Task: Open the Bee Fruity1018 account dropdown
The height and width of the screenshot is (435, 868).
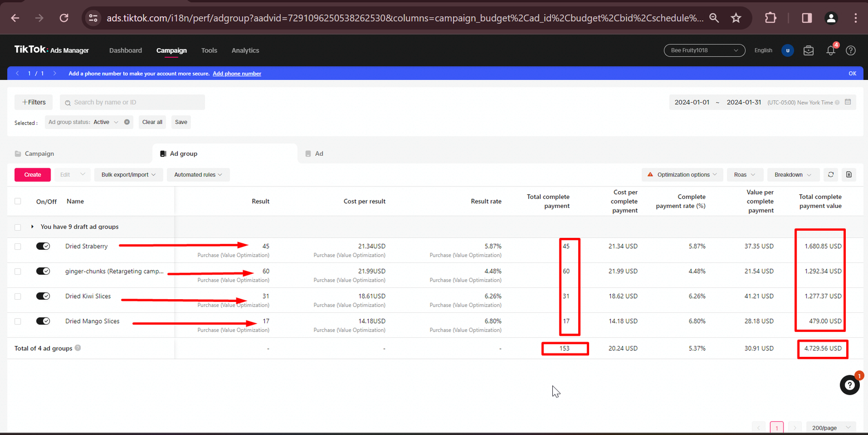Action: (704, 51)
